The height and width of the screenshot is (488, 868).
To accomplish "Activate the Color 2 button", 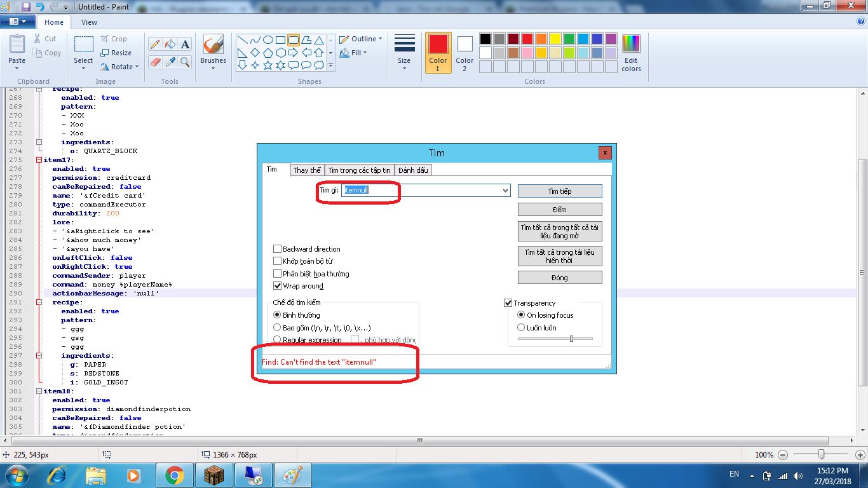I will (x=465, y=52).
